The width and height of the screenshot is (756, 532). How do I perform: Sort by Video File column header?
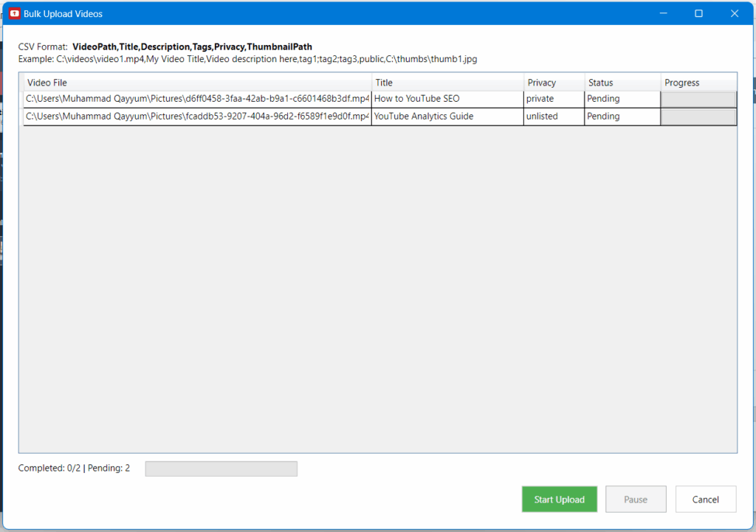[x=197, y=83]
